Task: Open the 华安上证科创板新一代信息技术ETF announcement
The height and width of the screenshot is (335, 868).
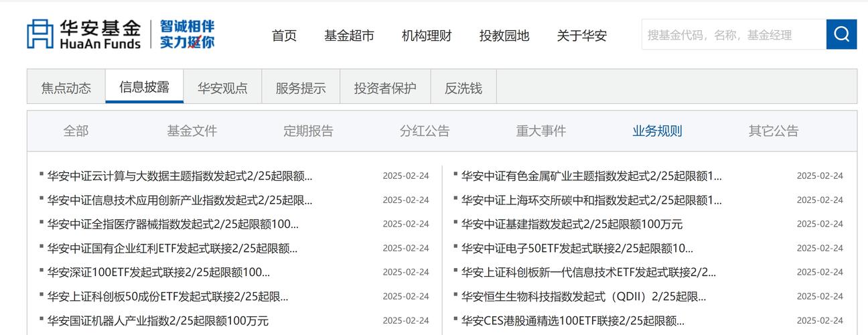Action: (589, 273)
